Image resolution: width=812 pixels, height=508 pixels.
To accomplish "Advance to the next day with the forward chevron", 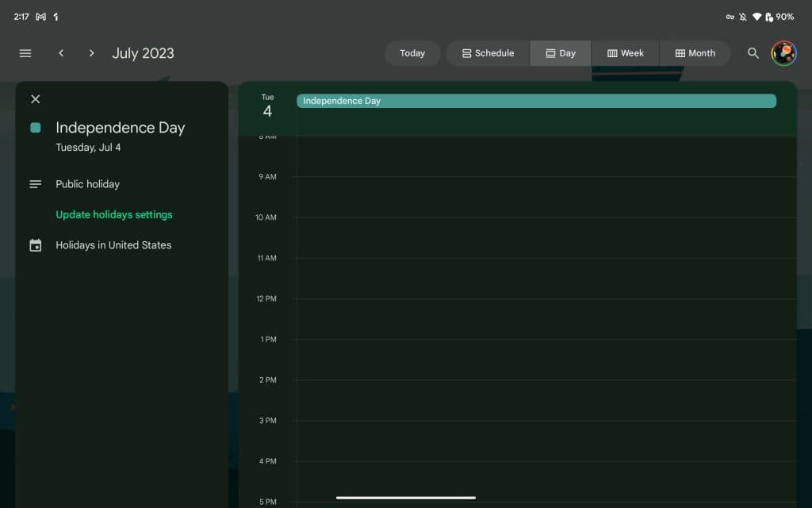I will tap(91, 53).
